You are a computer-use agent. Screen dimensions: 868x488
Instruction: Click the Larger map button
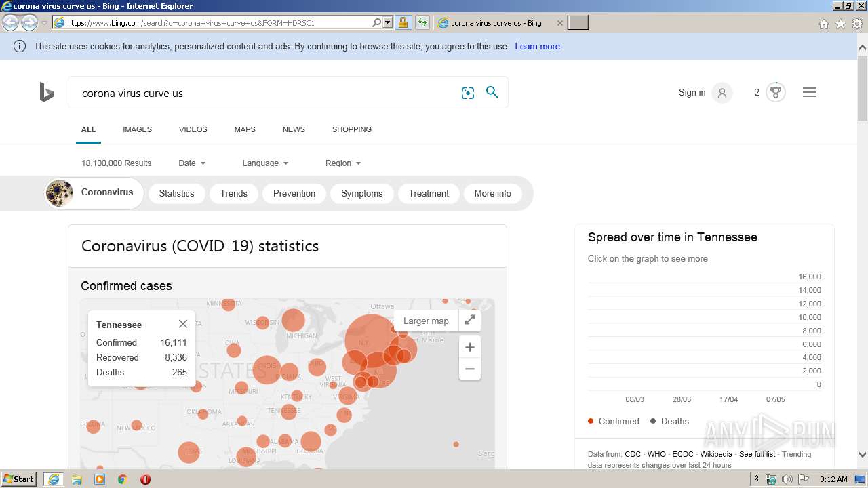tap(426, 321)
